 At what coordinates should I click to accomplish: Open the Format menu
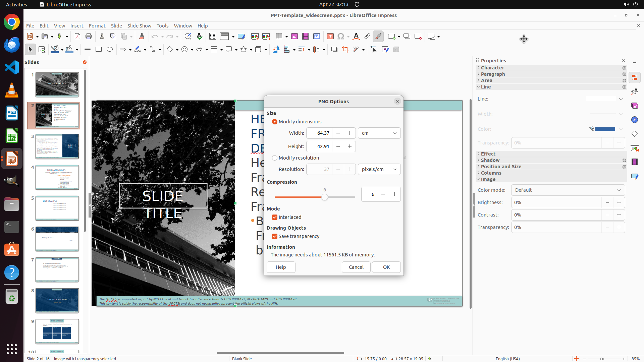coord(97,25)
